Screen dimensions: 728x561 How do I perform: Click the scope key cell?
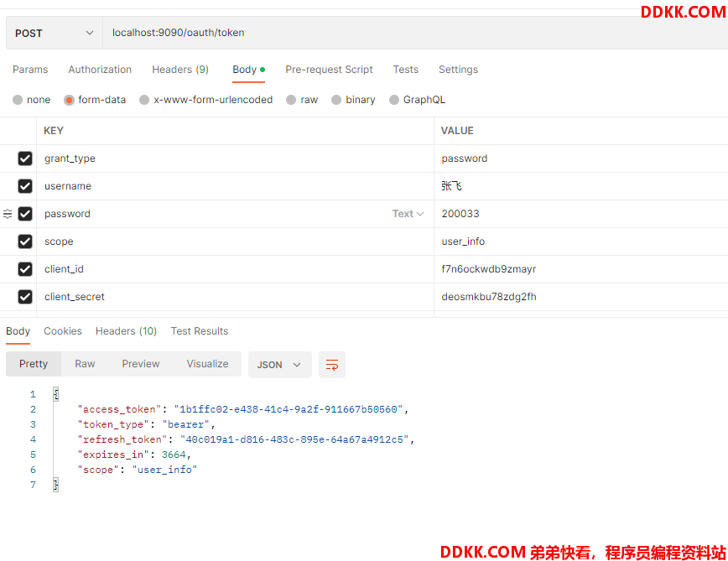coord(235,242)
